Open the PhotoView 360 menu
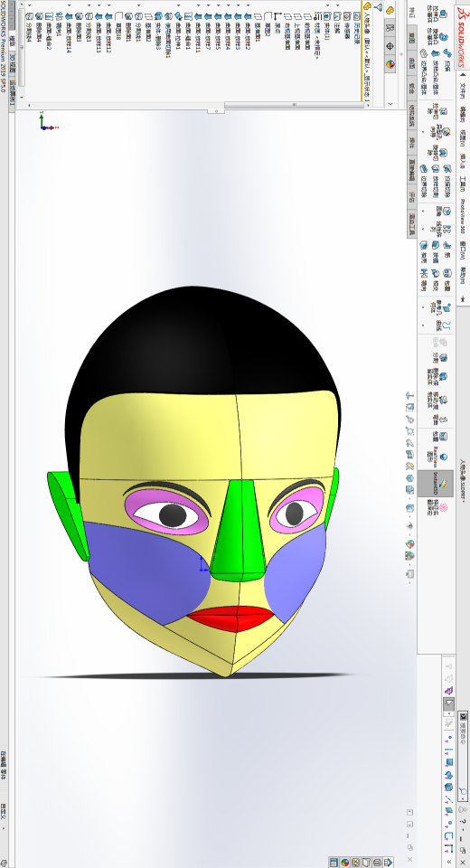 click(x=462, y=217)
